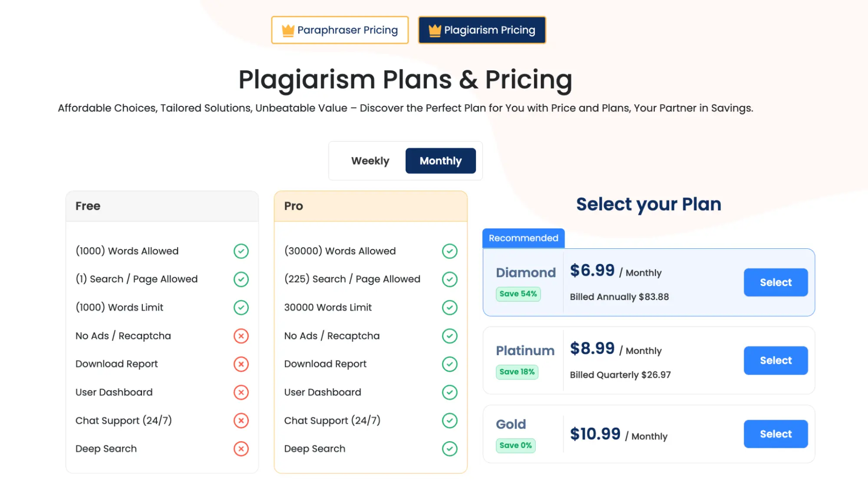Click the Recommended badge above Diamond
The height and width of the screenshot is (495, 868).
click(x=523, y=238)
